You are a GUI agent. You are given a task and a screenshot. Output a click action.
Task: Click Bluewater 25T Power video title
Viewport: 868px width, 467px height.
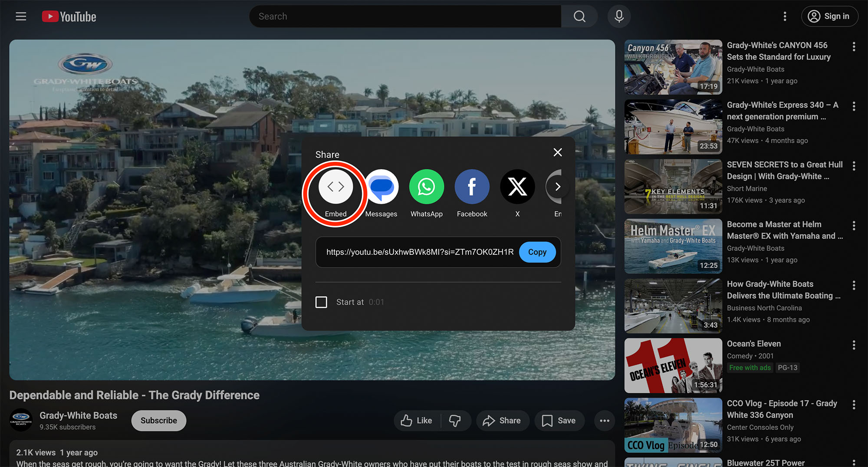[766, 463]
